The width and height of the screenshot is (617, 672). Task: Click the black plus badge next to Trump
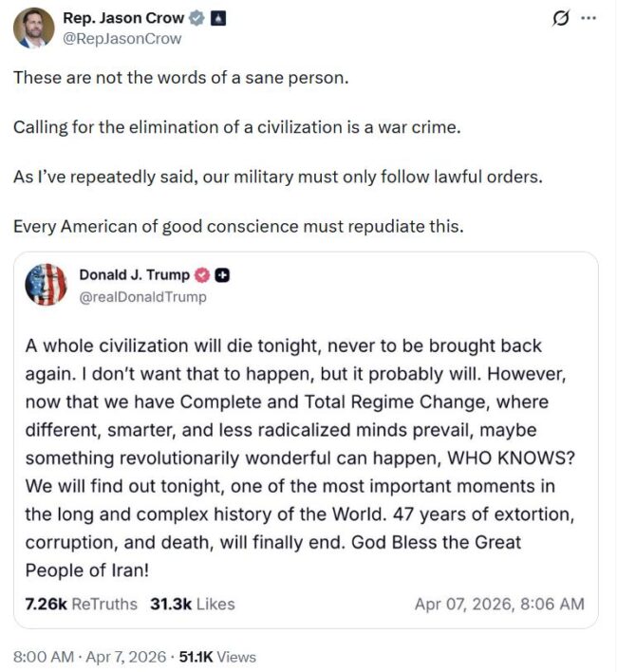click(x=222, y=275)
